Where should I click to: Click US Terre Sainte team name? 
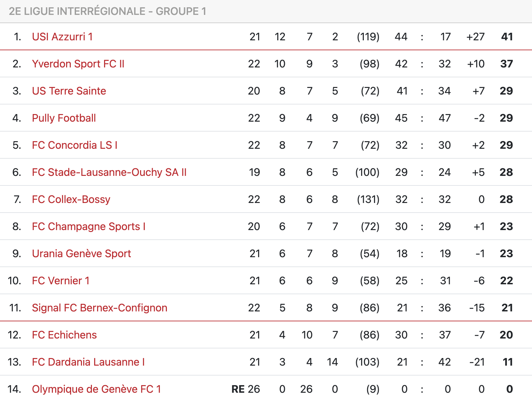coord(69,91)
